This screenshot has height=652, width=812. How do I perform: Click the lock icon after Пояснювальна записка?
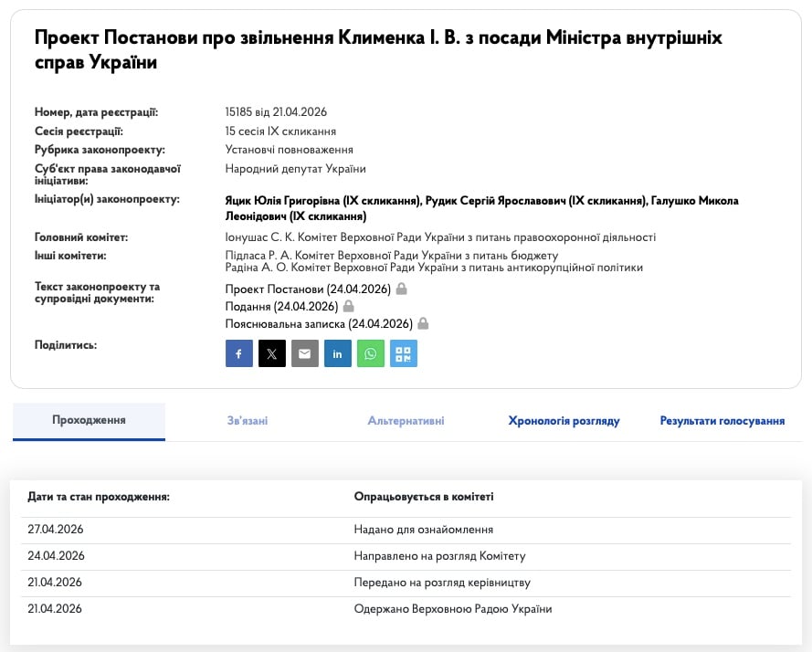pyautogui.click(x=423, y=323)
